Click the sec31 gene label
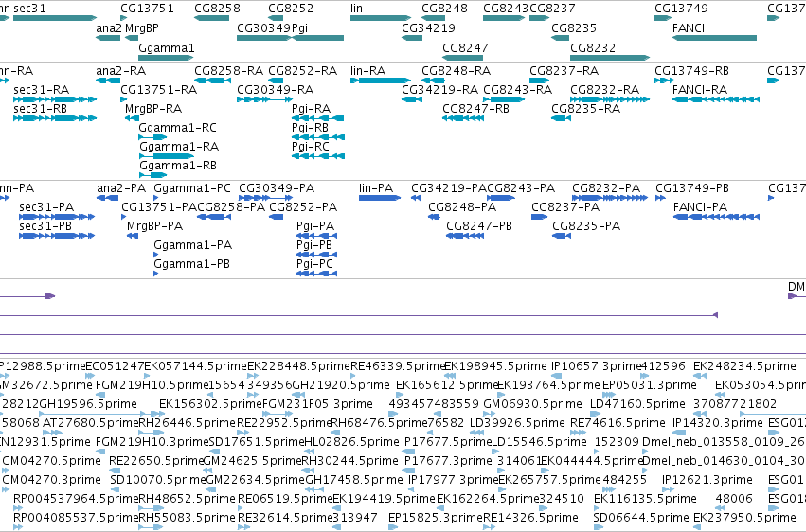 point(29,9)
